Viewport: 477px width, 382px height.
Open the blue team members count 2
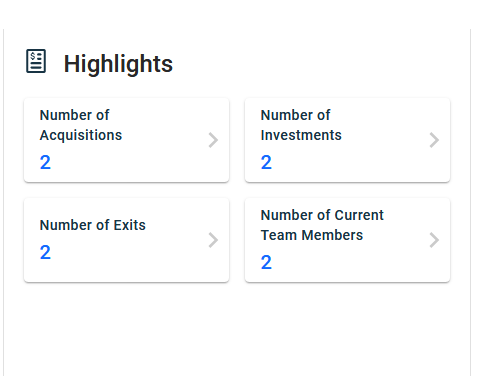266,262
